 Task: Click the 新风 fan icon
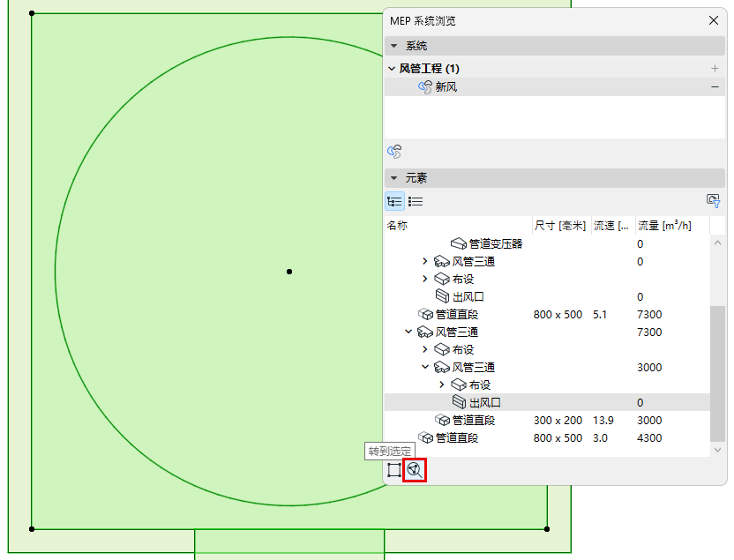tap(425, 87)
